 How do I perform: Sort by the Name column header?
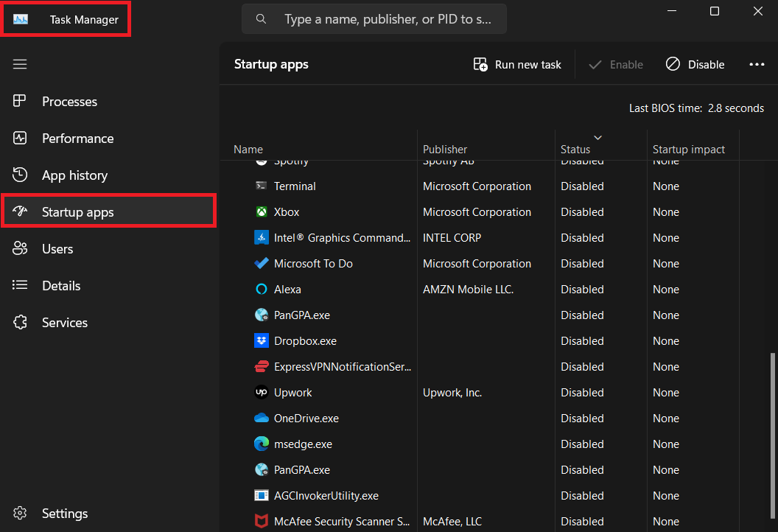pos(248,150)
